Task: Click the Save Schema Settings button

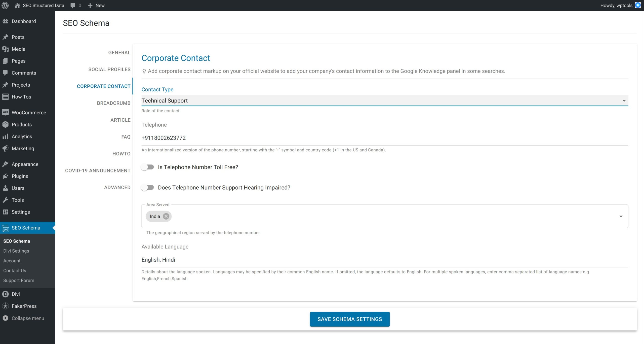Action: [x=350, y=319]
